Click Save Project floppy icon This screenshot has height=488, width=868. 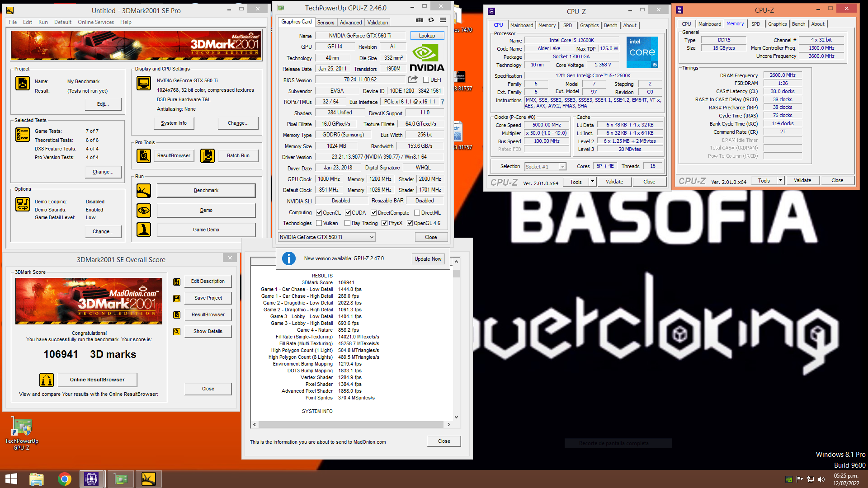(177, 299)
